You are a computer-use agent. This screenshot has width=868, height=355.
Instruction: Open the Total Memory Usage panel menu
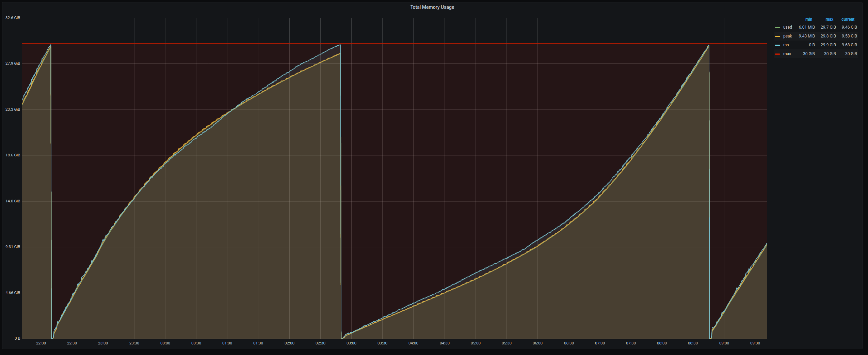(432, 7)
